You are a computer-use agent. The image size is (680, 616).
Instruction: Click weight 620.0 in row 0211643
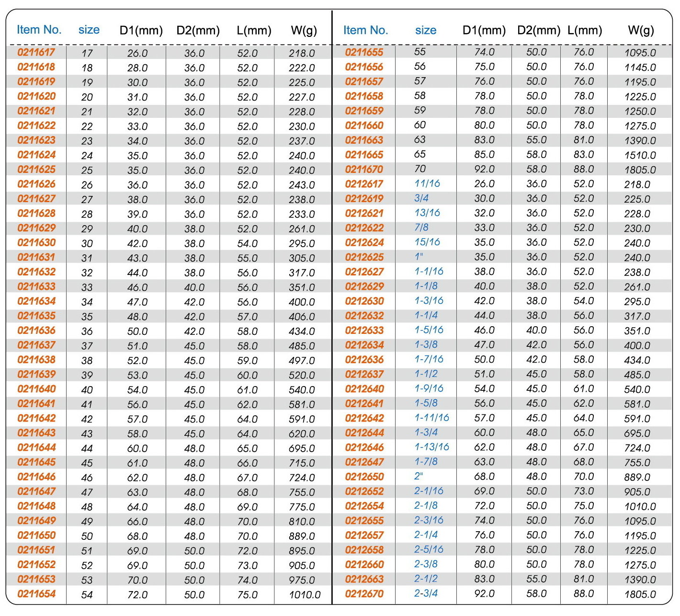pos(302,434)
